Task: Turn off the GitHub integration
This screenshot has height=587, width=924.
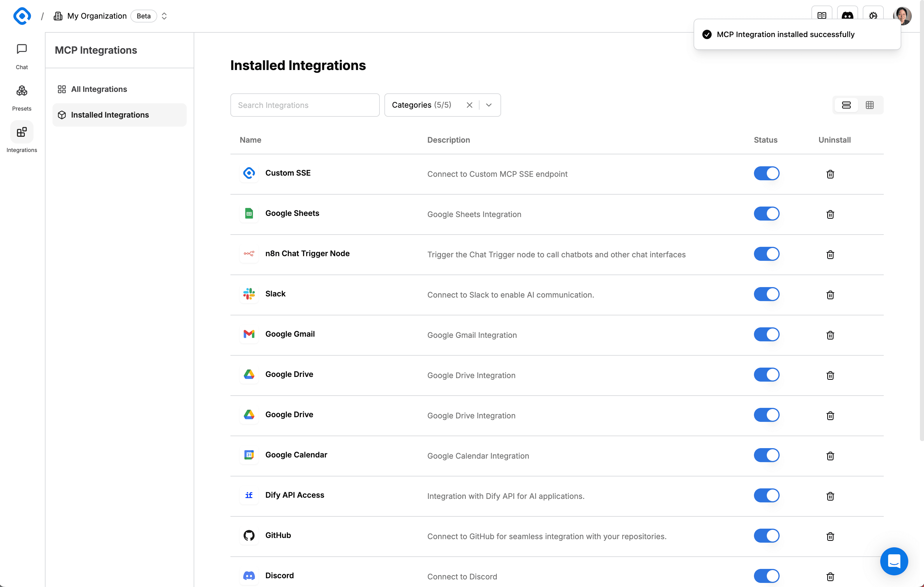Action: tap(766, 536)
